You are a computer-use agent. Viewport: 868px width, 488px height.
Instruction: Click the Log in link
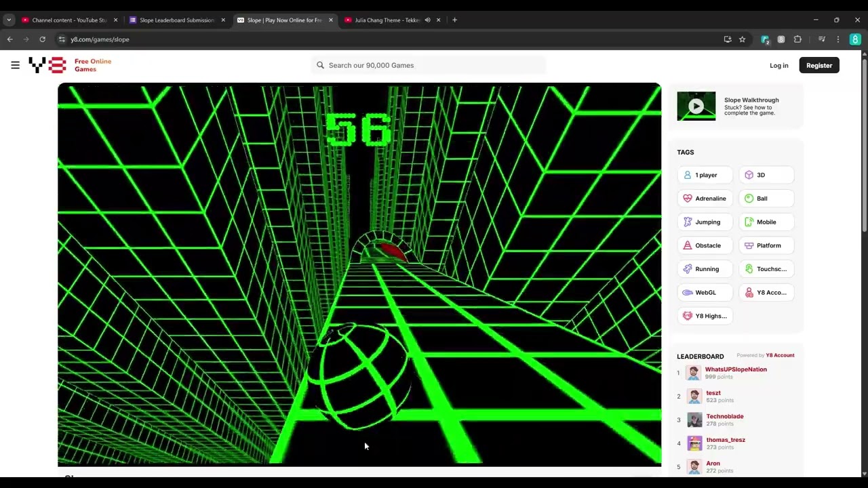[x=778, y=65]
